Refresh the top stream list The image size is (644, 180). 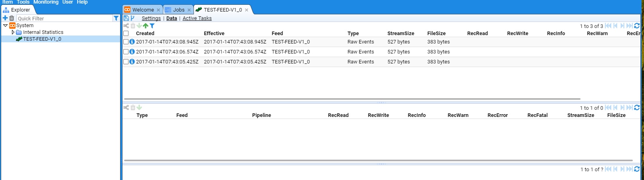637,26
